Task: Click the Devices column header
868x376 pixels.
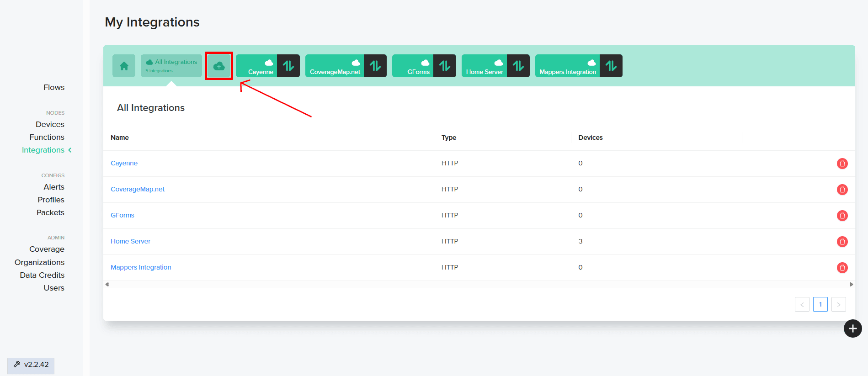Action: click(x=591, y=138)
